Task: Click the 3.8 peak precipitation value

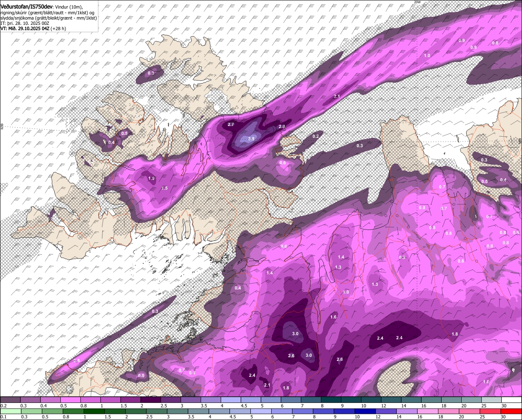Action: coord(251,139)
